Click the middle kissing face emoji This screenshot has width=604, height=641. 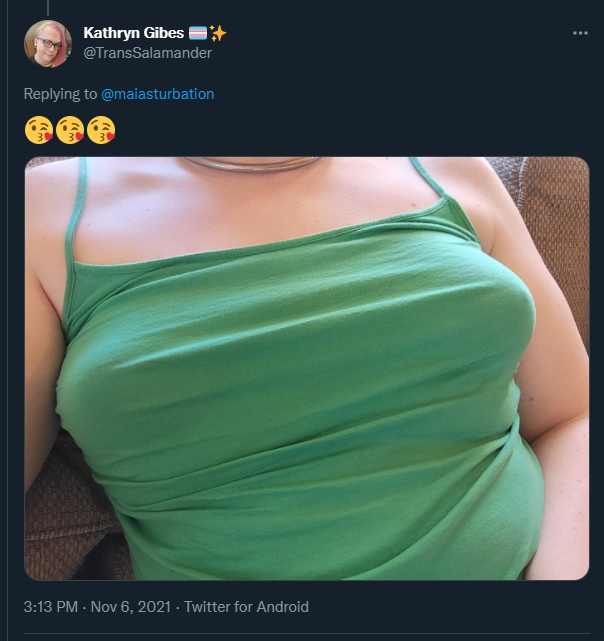(x=70, y=130)
